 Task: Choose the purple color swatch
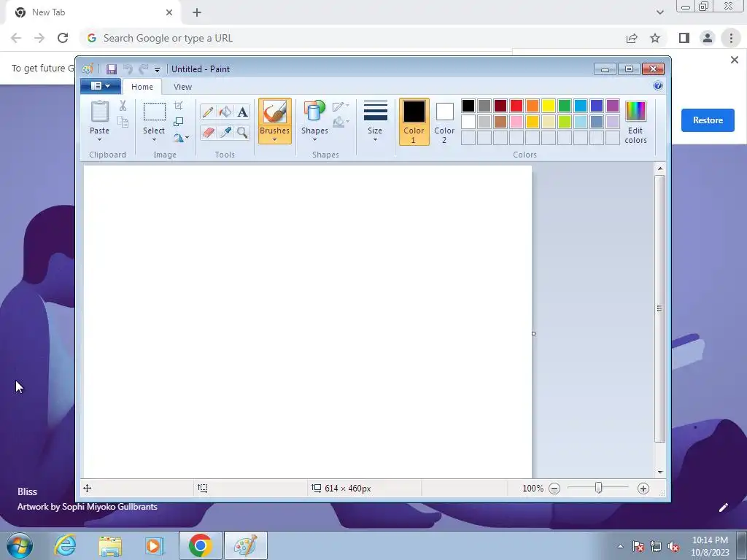coord(613,105)
